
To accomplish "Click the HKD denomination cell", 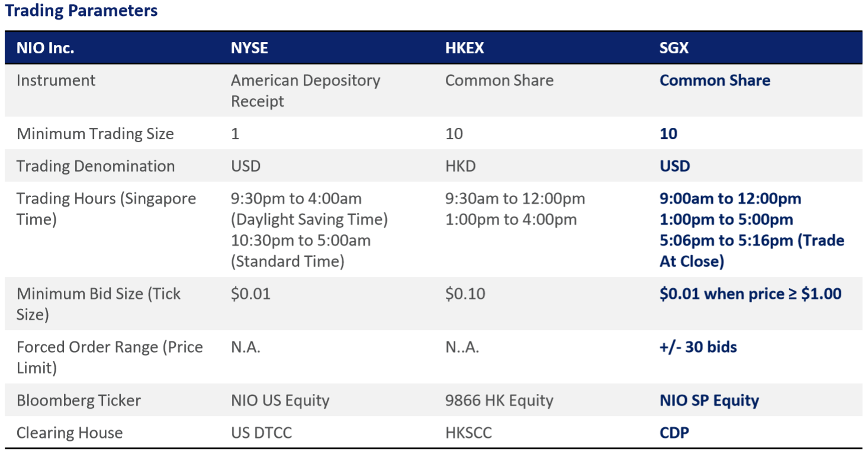I will [460, 166].
